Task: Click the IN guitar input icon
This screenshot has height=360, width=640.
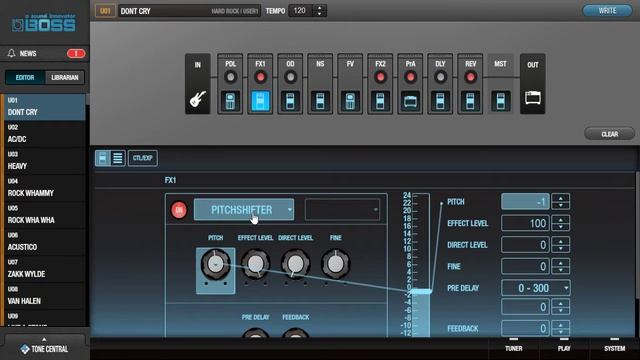Action: (x=198, y=99)
